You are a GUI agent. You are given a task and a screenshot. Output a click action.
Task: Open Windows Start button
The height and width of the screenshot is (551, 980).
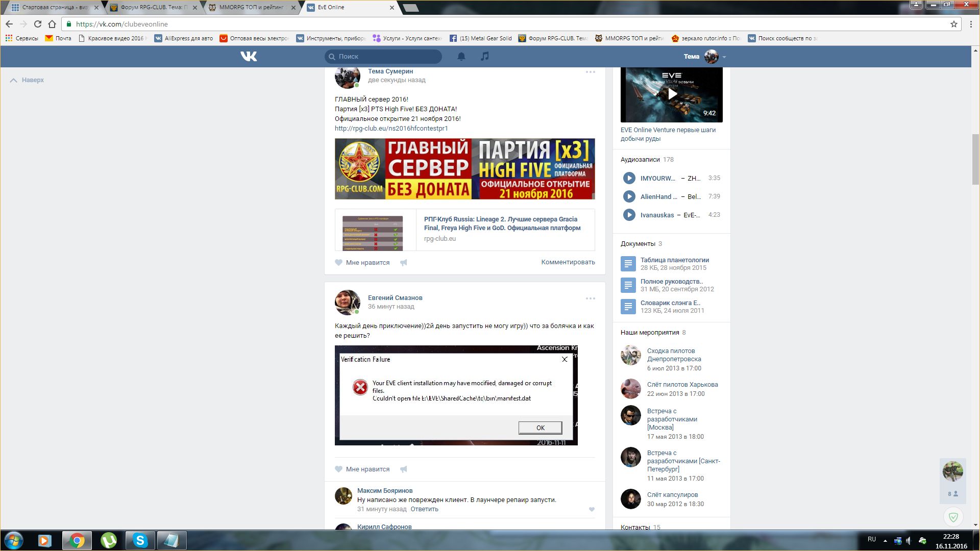[14, 540]
